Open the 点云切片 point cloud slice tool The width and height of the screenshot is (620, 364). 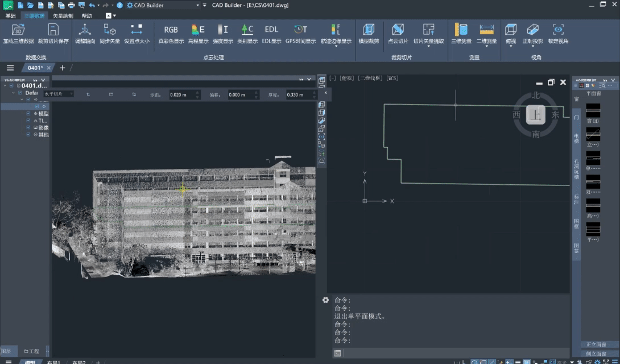398,30
